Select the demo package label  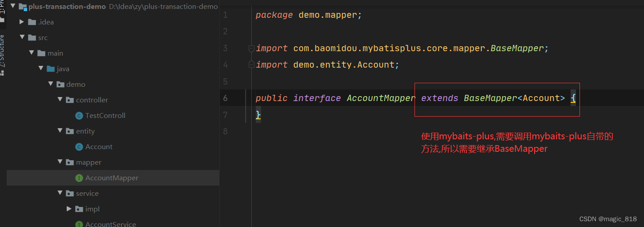pos(76,84)
